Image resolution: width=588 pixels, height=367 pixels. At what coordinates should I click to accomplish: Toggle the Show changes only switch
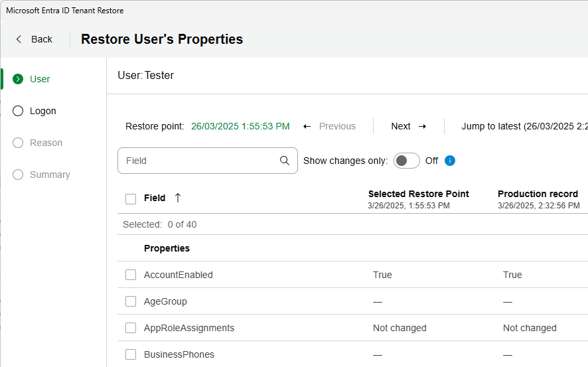tap(407, 161)
